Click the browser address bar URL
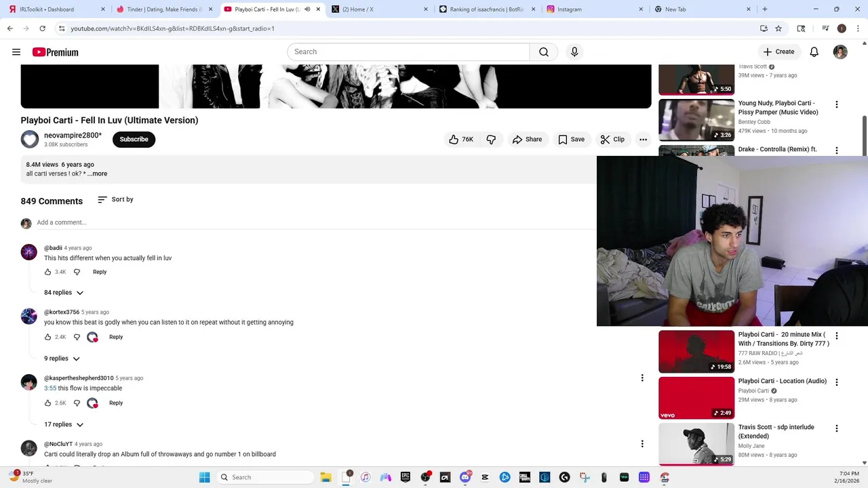This screenshot has height=488, width=868. click(172, 28)
